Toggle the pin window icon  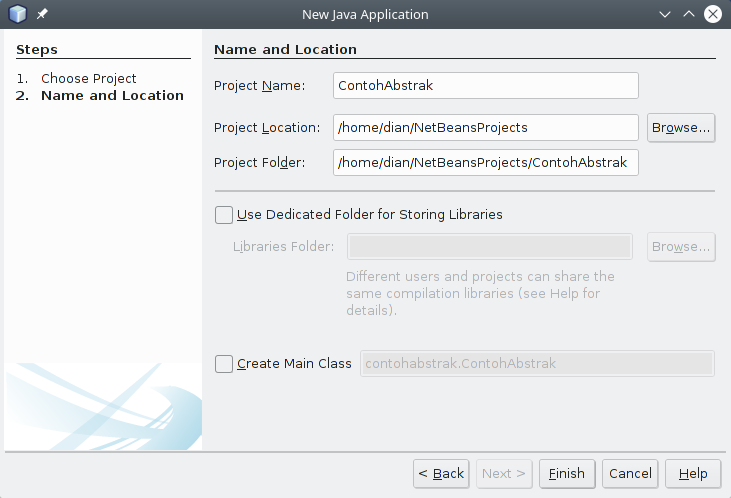[x=42, y=14]
